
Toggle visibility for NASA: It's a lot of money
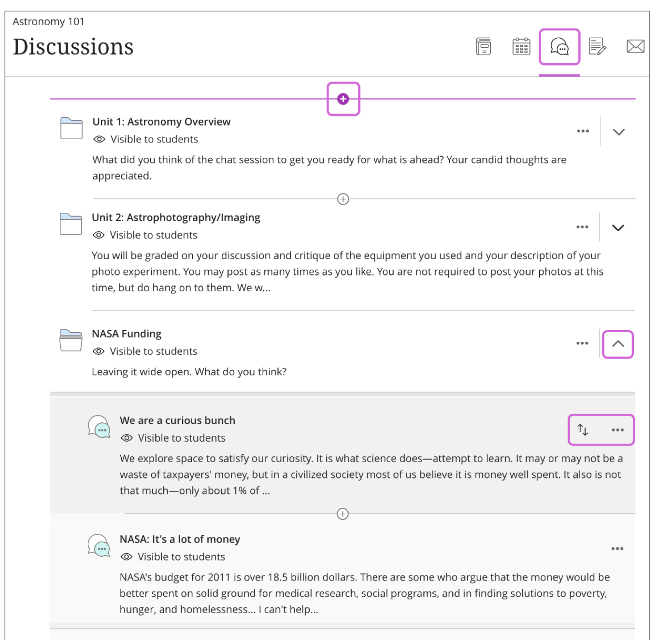[126, 556]
